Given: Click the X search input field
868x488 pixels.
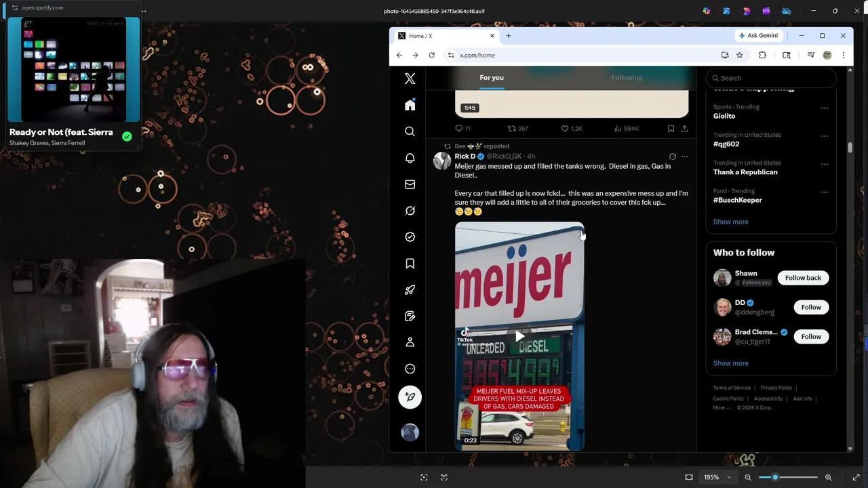Looking at the screenshot, I should point(771,78).
